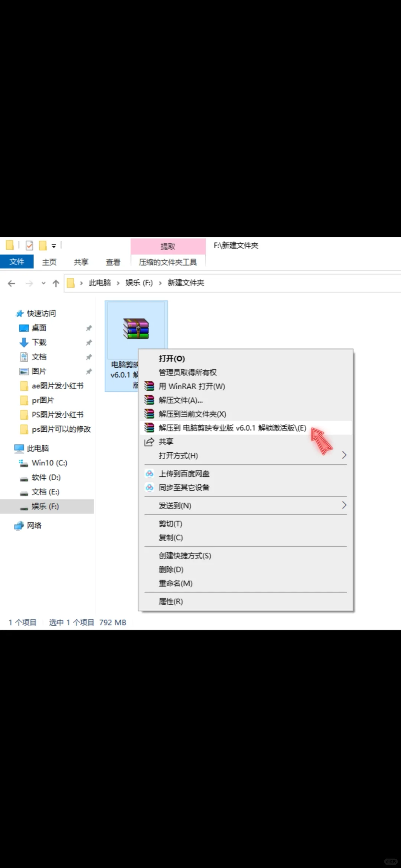Image resolution: width=401 pixels, height=868 pixels.
Task: Click the properties icon in quick access toolbar
Action: (30, 246)
